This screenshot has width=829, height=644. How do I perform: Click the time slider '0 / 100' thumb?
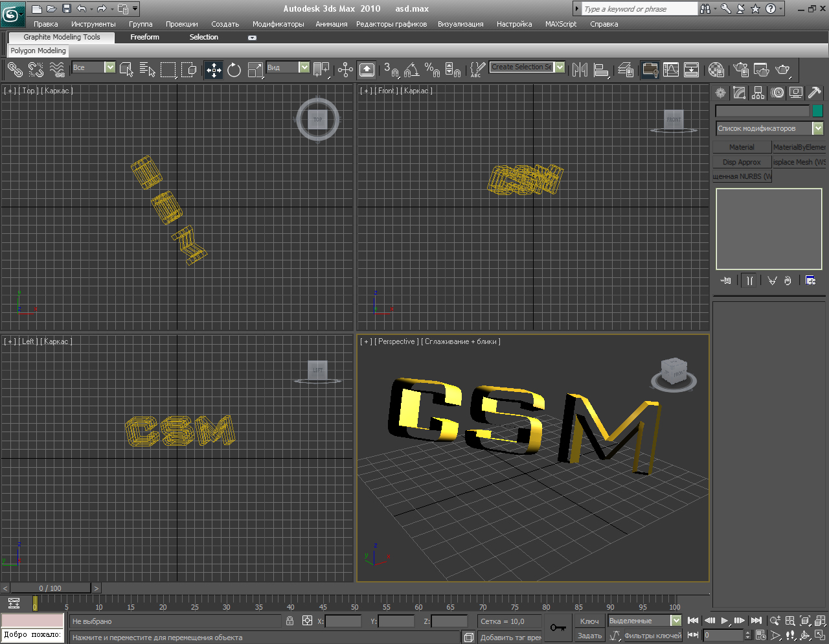click(x=51, y=588)
